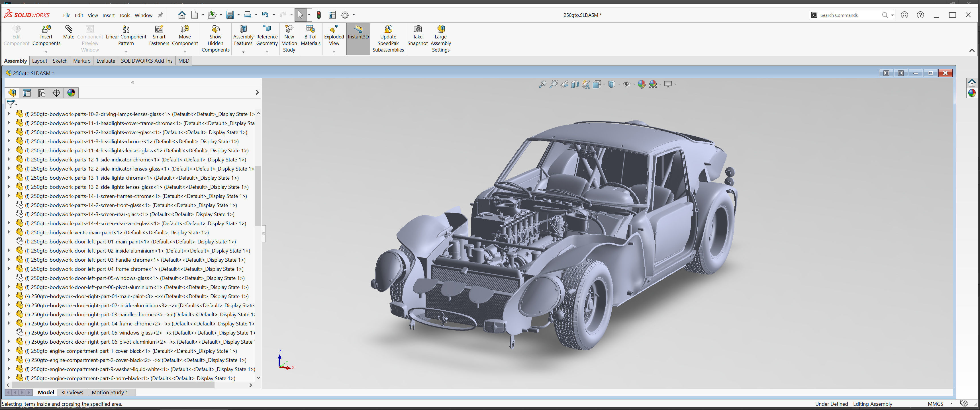Toggle pin on the menu bar
Viewport: 980px width, 410px height.
pos(160,15)
